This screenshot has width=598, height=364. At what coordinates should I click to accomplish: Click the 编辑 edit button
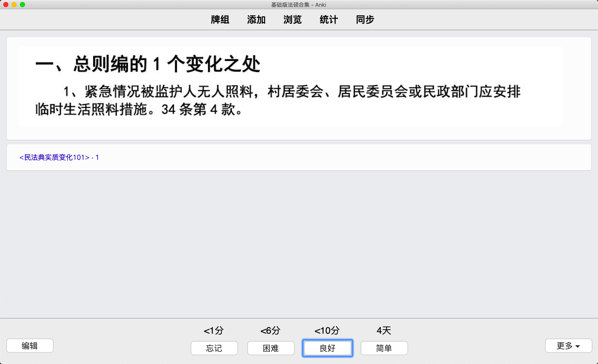click(30, 346)
